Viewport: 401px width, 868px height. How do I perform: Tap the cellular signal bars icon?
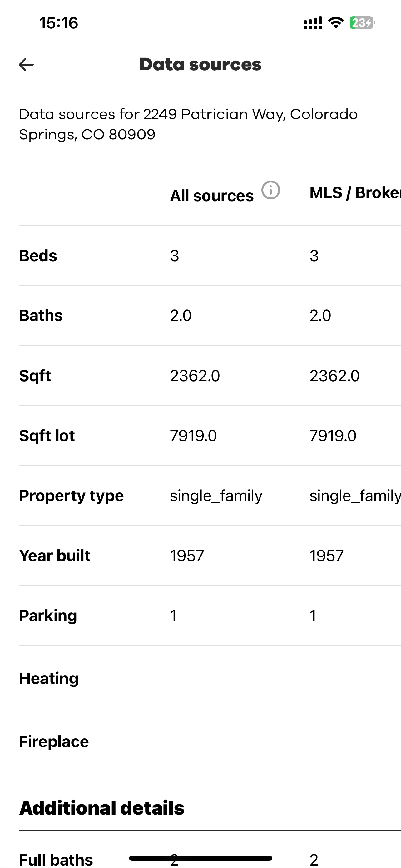tap(313, 23)
